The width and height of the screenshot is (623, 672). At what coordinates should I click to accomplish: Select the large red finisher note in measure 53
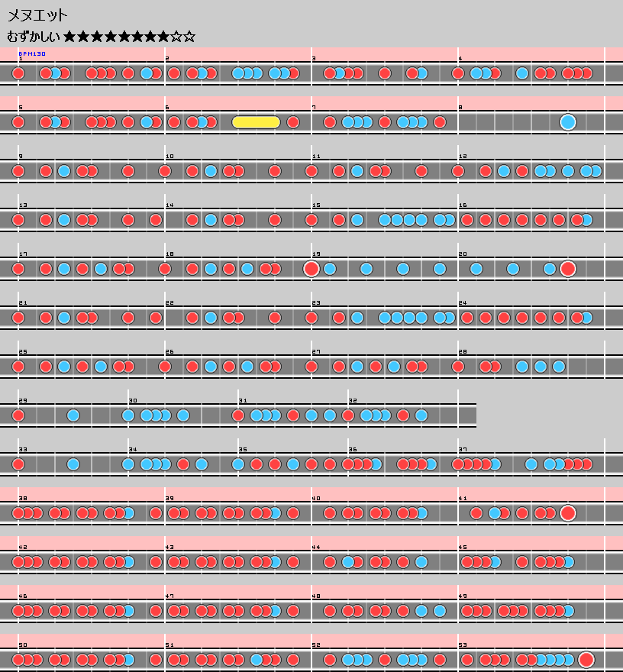coord(586,660)
